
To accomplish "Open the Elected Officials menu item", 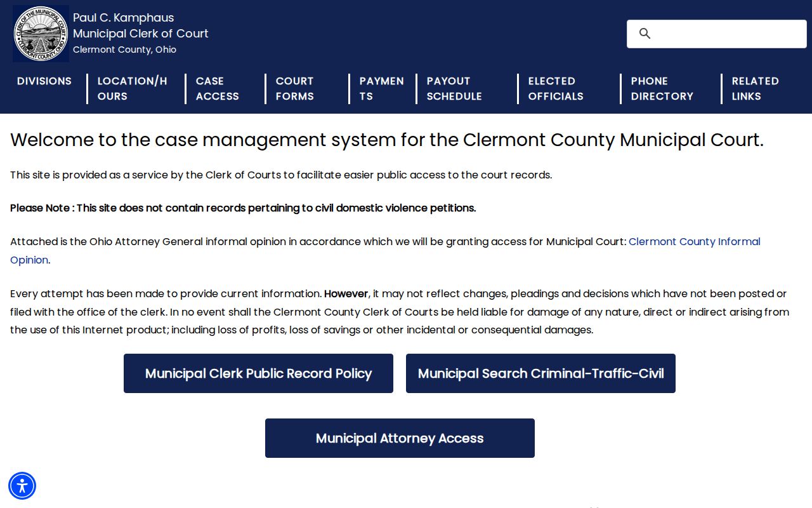I will click(556, 89).
